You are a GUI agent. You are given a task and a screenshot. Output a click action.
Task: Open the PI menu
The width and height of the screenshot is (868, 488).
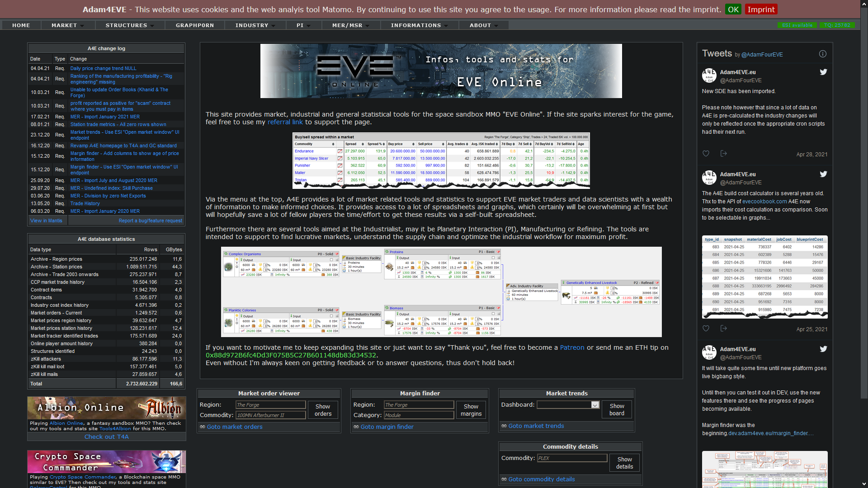pyautogui.click(x=304, y=25)
